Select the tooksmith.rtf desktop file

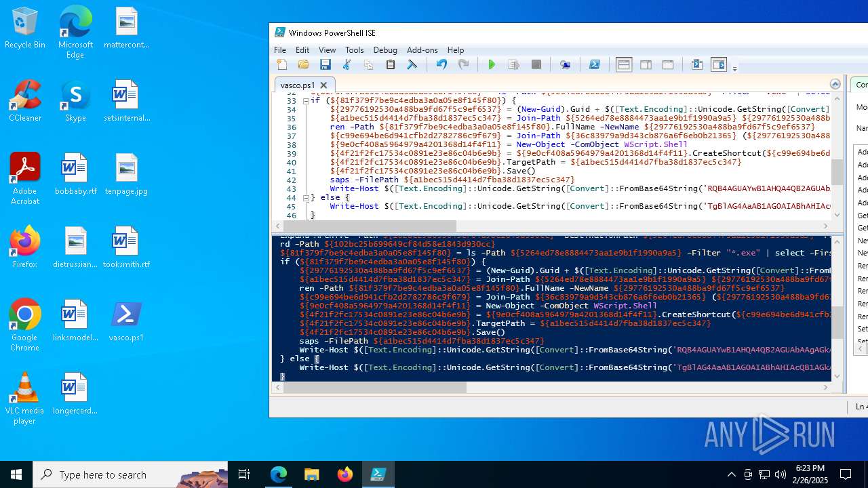click(126, 247)
